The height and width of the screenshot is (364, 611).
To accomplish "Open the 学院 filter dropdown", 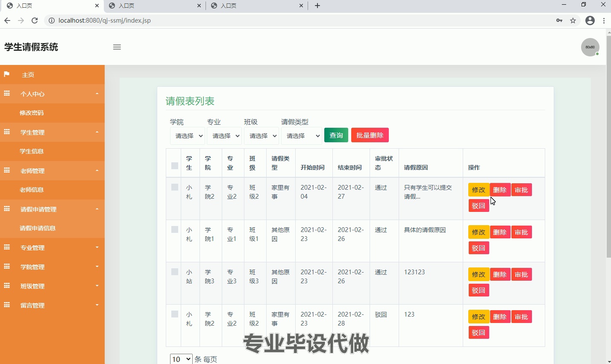I will tap(187, 136).
